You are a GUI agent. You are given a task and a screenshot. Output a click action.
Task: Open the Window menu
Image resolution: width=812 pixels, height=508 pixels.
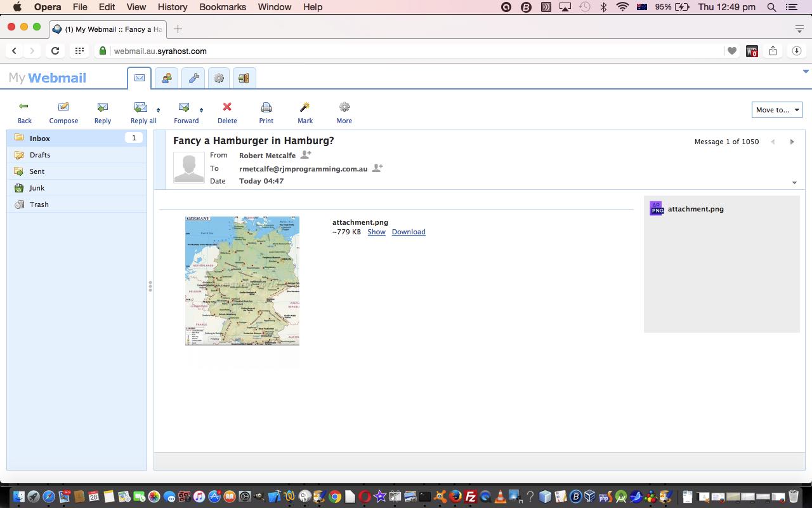(275, 7)
